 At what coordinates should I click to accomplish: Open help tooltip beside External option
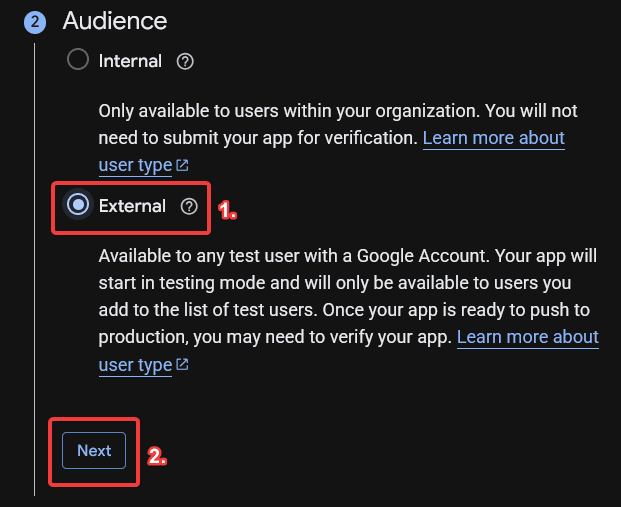[189, 206]
